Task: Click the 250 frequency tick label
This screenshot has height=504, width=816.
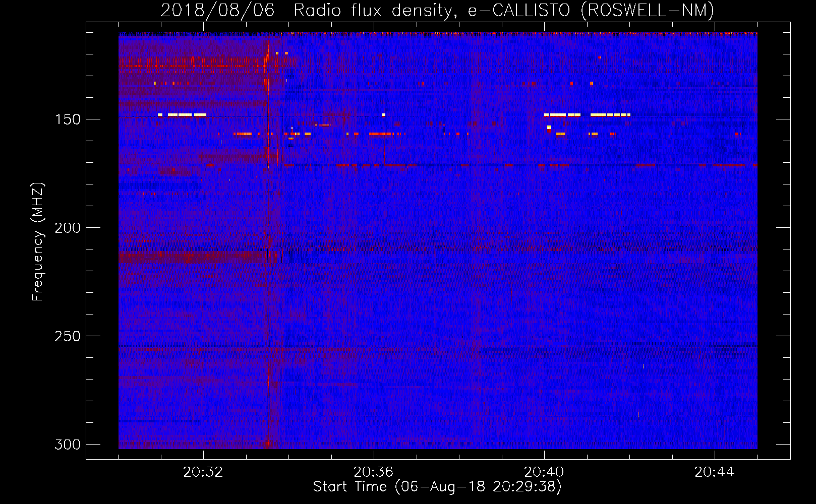Action: pos(67,336)
